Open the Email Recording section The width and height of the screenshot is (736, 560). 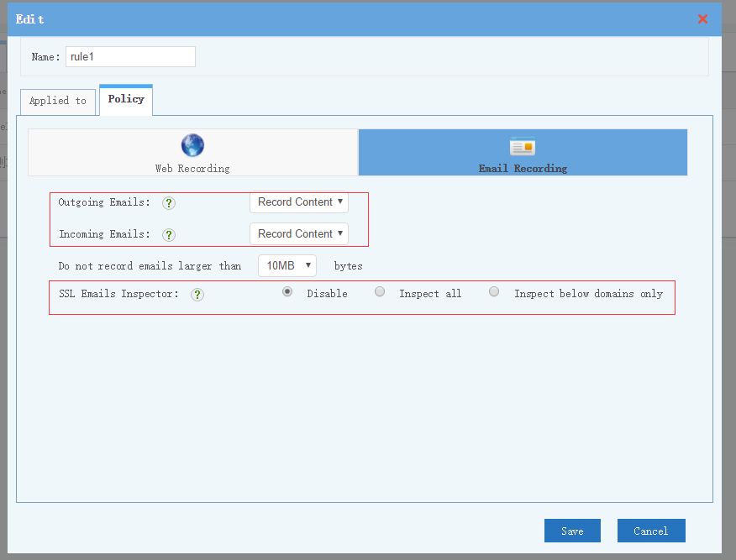(523, 153)
